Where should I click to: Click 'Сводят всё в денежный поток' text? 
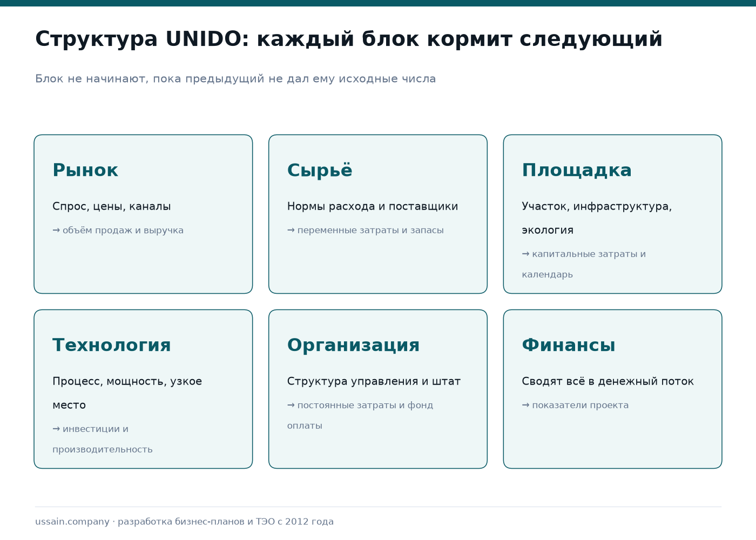point(608,381)
